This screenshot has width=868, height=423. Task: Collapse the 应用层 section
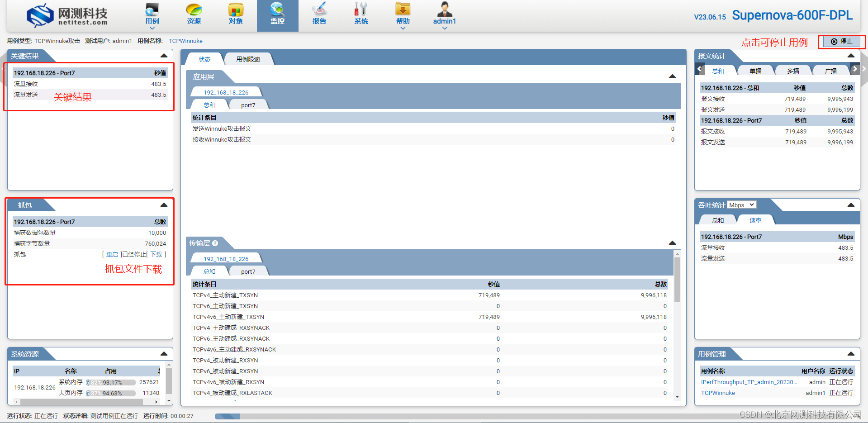(672, 76)
